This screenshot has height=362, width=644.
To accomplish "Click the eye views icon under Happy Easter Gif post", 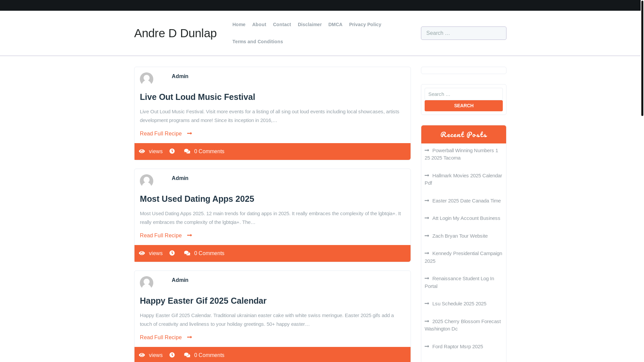I will click(x=142, y=355).
